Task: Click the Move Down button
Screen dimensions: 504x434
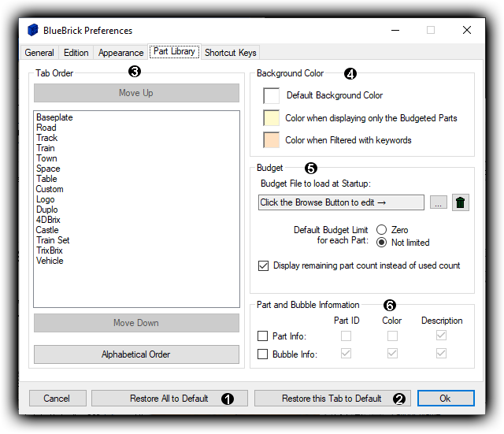Action: [136, 323]
